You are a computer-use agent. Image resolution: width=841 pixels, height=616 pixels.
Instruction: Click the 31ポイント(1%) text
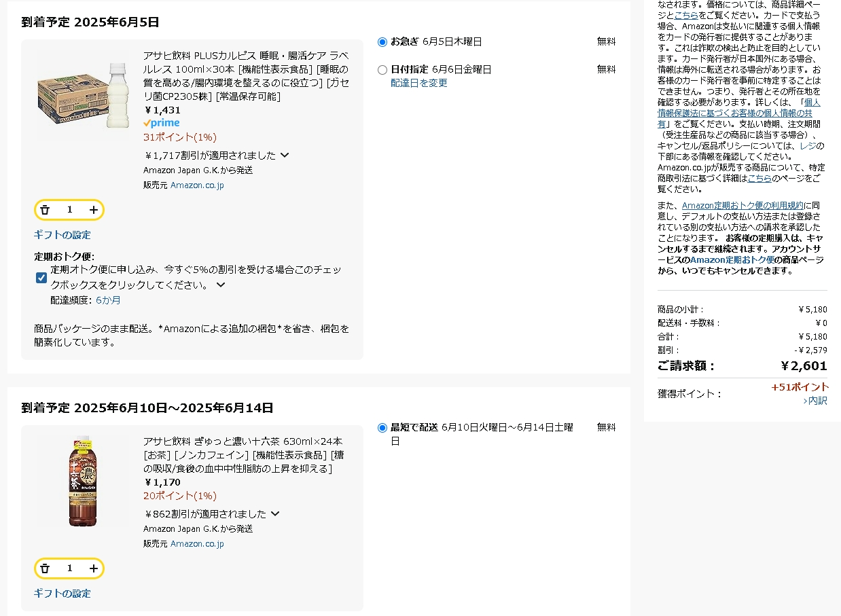click(180, 137)
